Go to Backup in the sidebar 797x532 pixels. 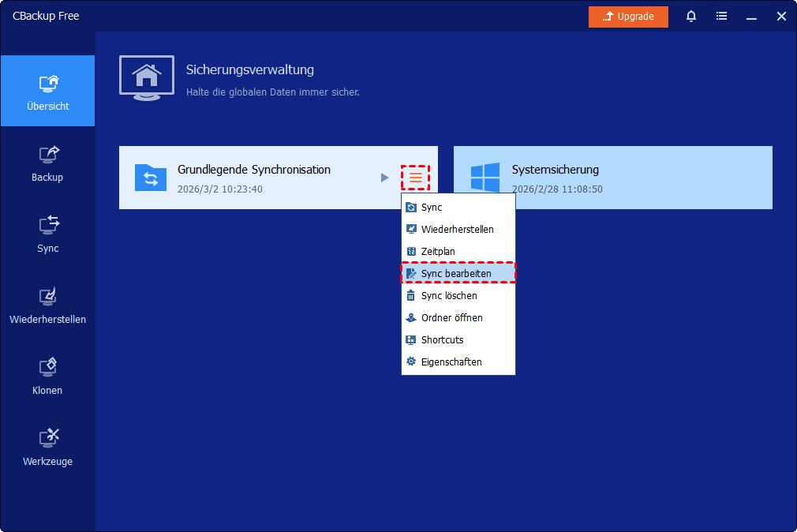tap(47, 163)
